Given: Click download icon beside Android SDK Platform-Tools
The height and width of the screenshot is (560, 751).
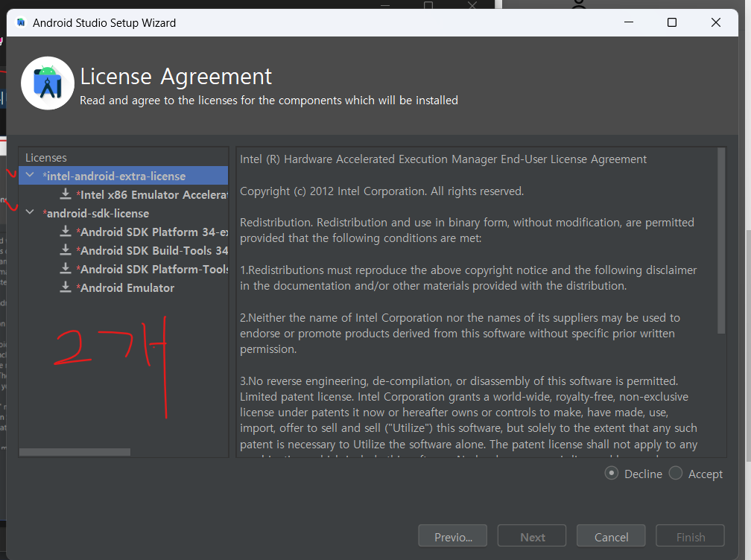Looking at the screenshot, I should click(66, 269).
